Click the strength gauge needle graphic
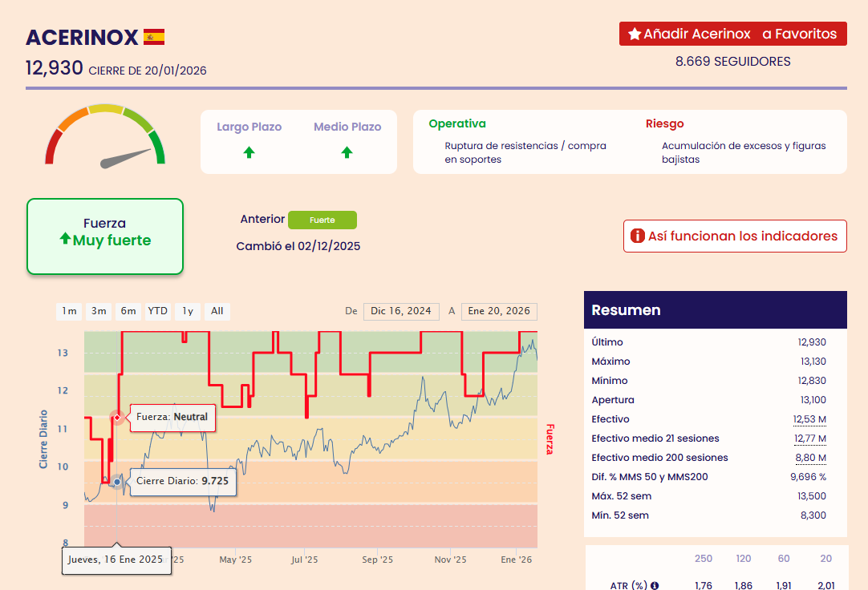This screenshot has width=868, height=590. [126, 159]
